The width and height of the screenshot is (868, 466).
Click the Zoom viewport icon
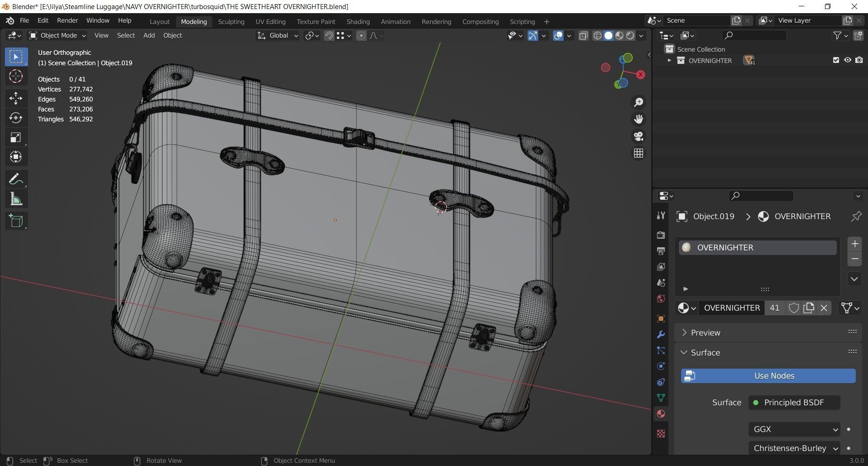click(639, 102)
